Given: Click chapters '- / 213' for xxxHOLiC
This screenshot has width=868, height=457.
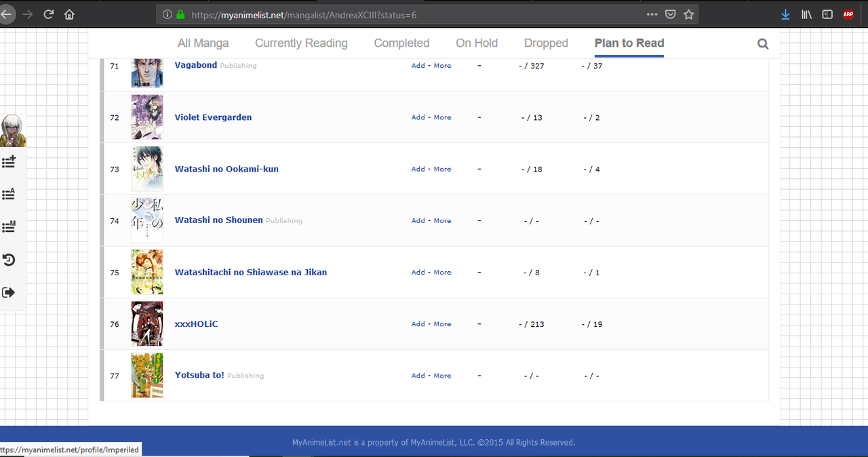Looking at the screenshot, I should point(532,324).
